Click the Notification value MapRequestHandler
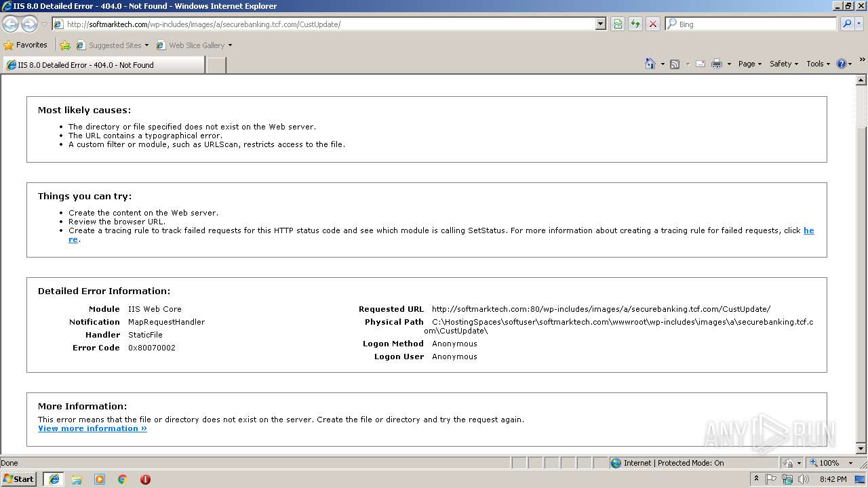The height and width of the screenshot is (488, 868). point(166,322)
